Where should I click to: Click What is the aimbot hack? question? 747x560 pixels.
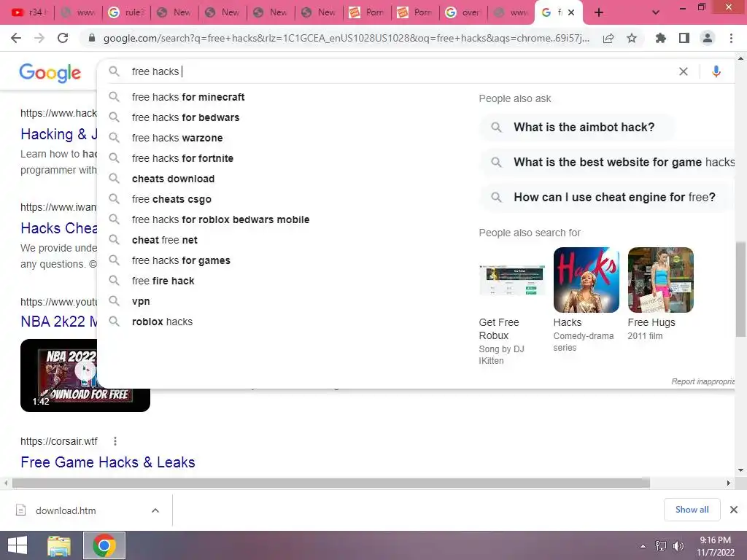point(577,127)
